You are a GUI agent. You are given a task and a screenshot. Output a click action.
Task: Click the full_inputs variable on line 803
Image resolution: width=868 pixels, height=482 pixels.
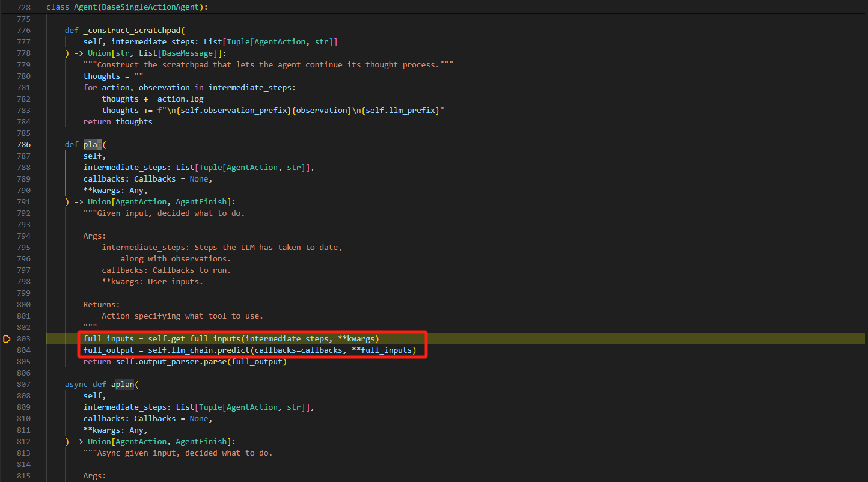[108, 339]
